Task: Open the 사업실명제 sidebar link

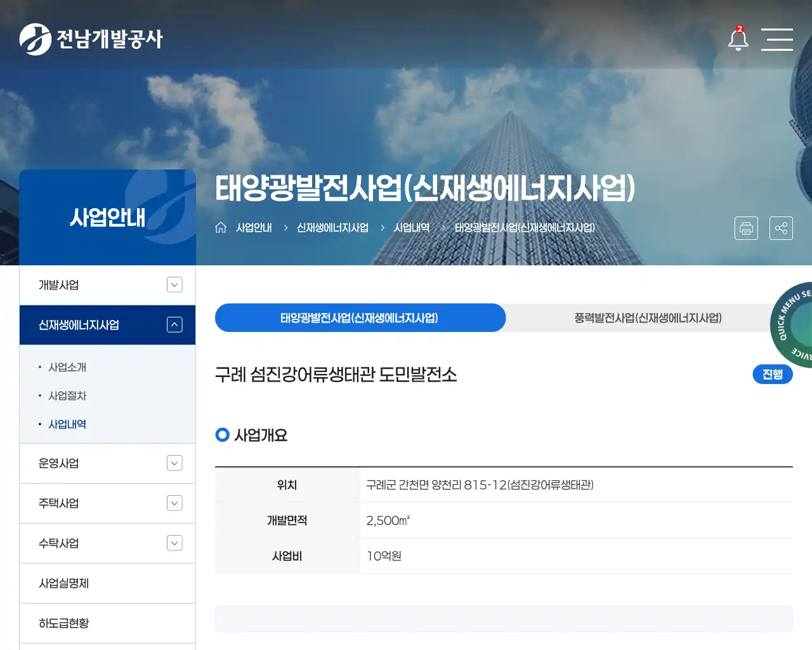Action: point(107,583)
